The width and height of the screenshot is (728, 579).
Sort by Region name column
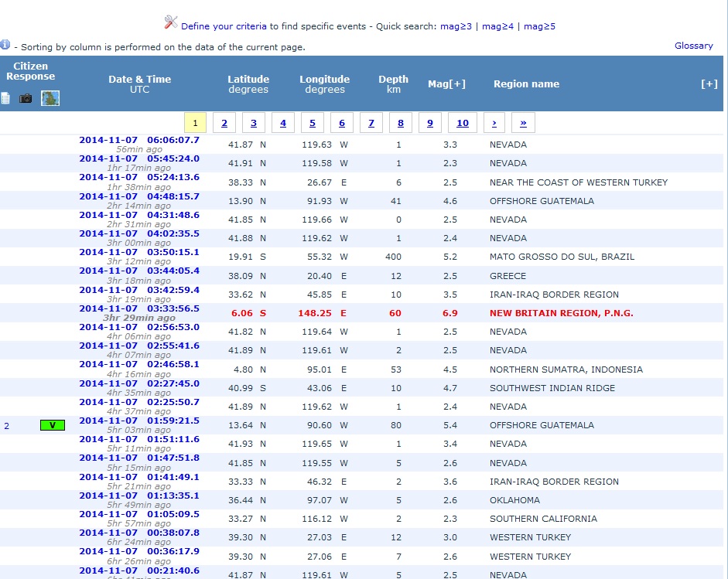pos(527,84)
